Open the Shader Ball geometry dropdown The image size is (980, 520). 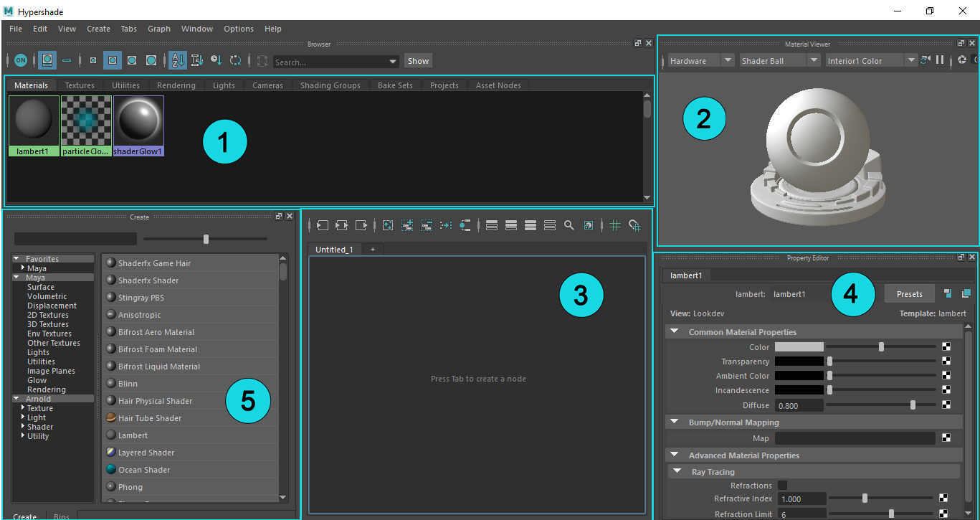[779, 61]
